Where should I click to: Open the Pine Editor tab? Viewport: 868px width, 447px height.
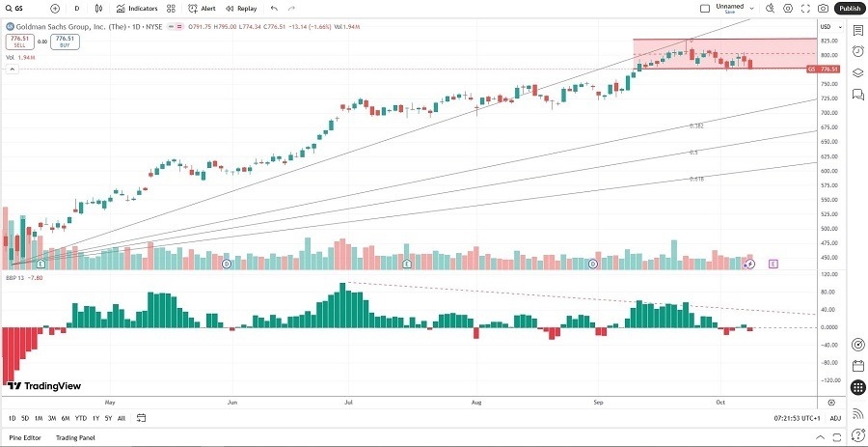[x=25, y=437]
